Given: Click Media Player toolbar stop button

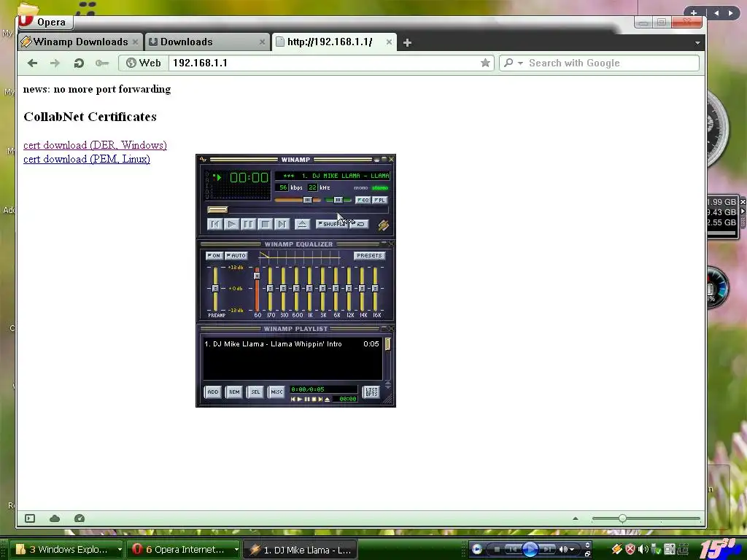Looking at the screenshot, I should point(497,550).
